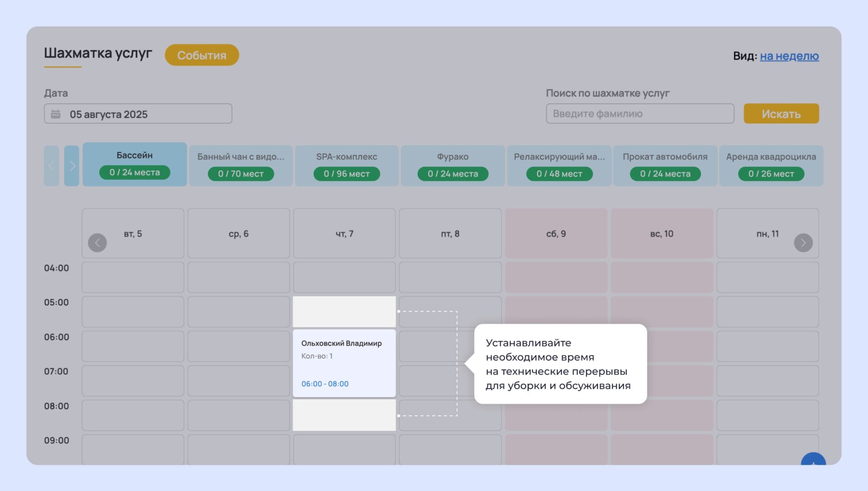Image resolution: width=868 pixels, height=491 pixels.
Task: Open the События events view
Action: pyautogui.click(x=202, y=55)
